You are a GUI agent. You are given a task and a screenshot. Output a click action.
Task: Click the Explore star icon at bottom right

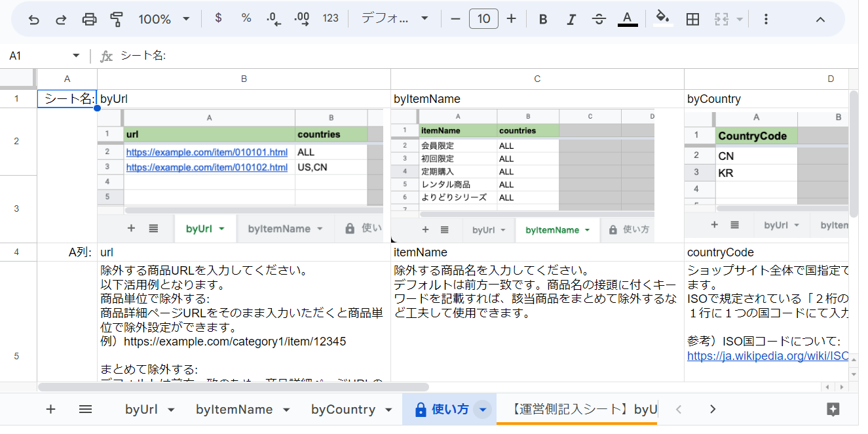(833, 410)
